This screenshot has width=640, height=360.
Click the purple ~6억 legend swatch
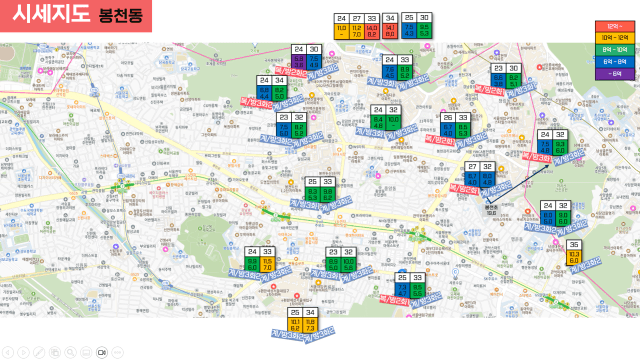pyautogui.click(x=615, y=73)
